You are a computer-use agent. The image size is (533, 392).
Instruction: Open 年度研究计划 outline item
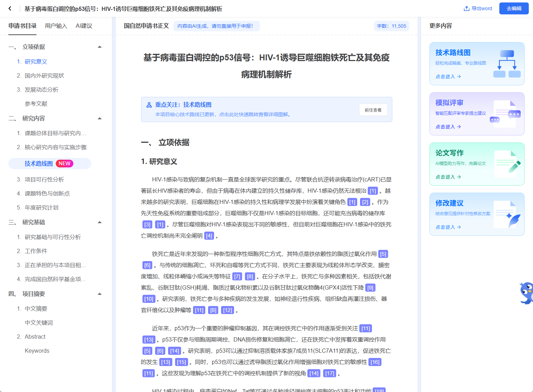[41, 208]
